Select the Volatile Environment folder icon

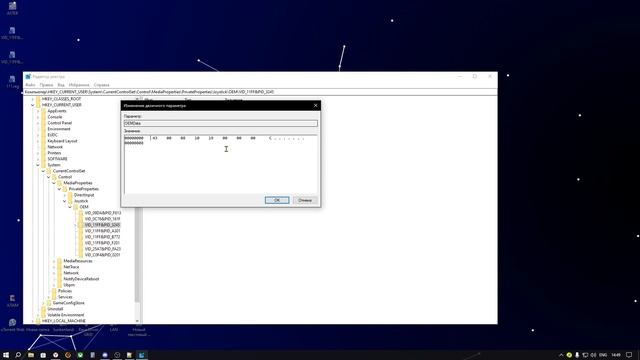[44, 315]
